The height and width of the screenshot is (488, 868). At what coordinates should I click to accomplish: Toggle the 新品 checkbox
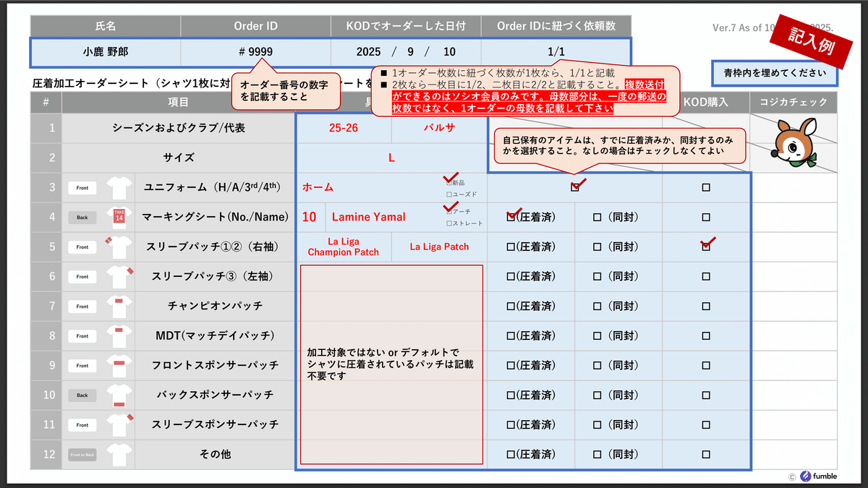449,182
